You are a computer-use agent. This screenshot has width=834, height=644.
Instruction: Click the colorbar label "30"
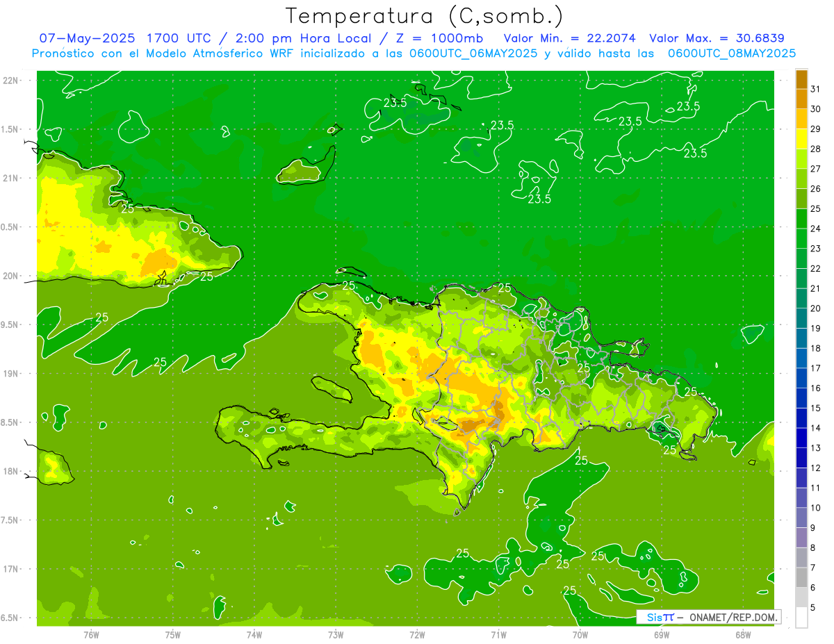coord(816,109)
